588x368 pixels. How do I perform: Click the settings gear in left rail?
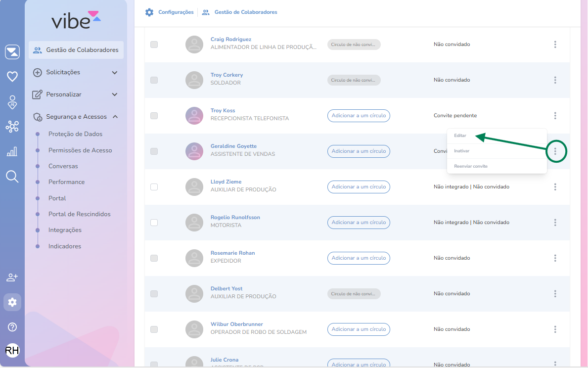12,302
